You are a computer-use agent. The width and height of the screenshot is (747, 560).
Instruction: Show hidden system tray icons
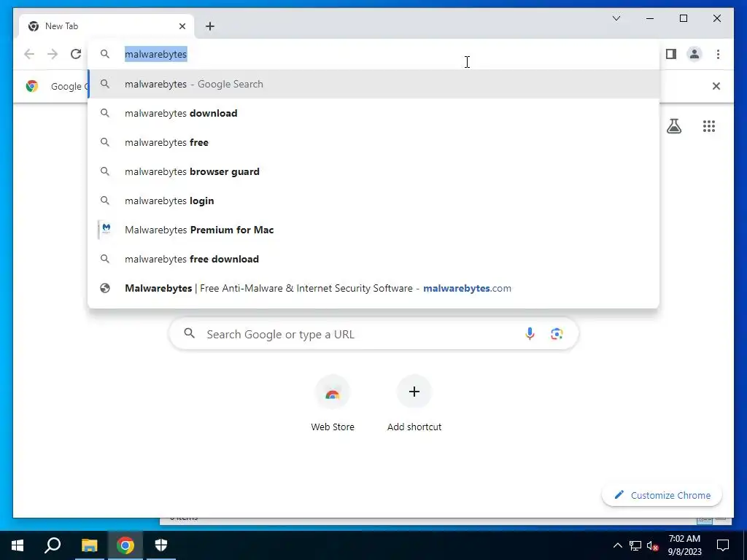click(617, 545)
